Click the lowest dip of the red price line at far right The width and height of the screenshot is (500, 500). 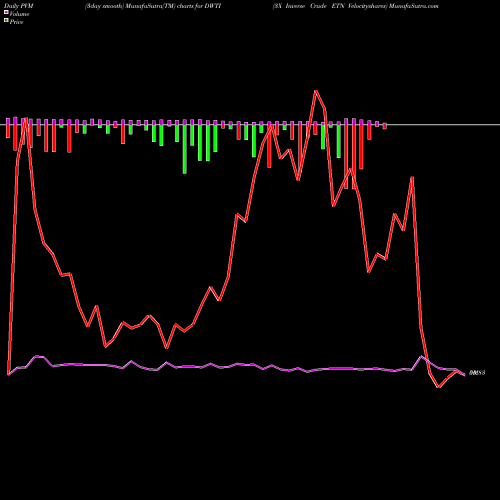[439, 387]
